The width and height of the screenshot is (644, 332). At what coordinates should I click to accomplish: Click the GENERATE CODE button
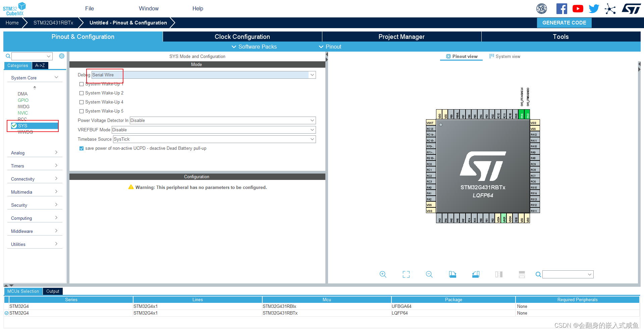tap(564, 23)
